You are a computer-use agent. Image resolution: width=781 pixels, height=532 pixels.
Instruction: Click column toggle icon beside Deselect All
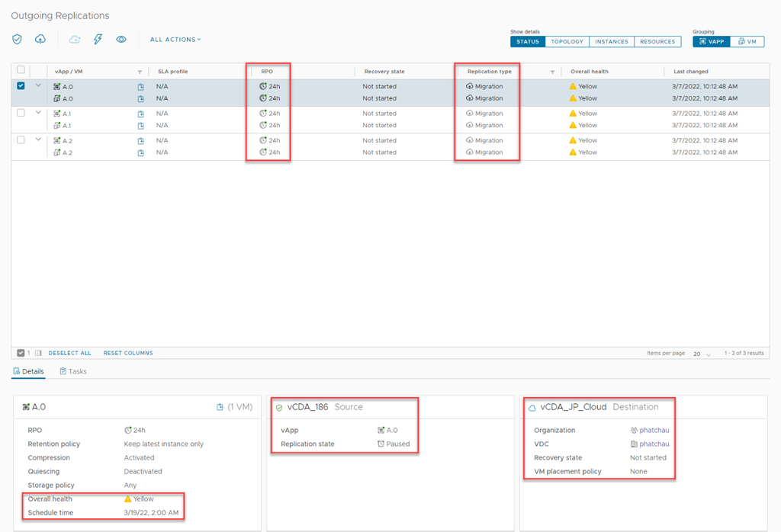[x=38, y=353]
